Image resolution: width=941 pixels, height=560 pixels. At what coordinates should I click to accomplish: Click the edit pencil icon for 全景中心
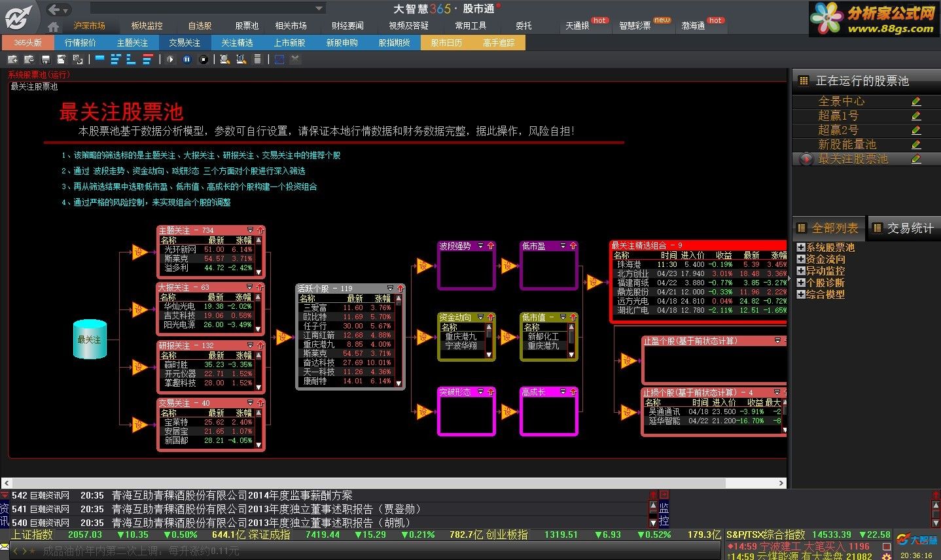click(916, 101)
